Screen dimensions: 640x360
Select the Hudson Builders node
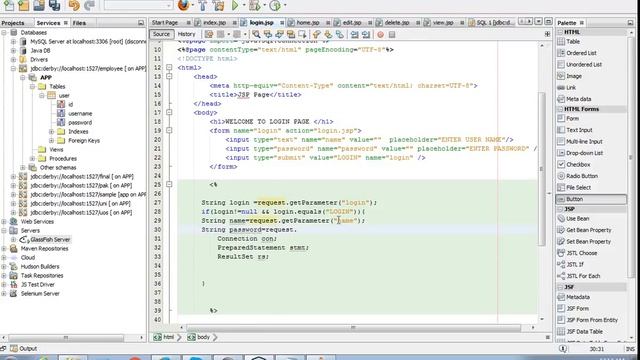tap(40, 267)
